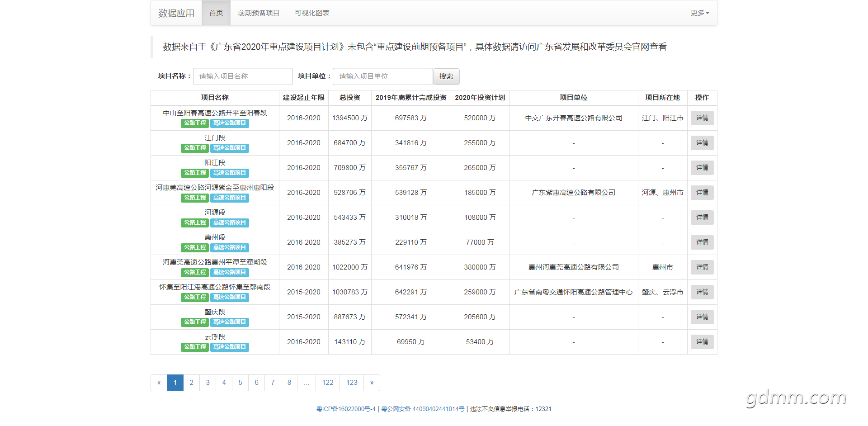Click 高速公路项目 tag under 惠州段
868x426 pixels.
pyautogui.click(x=230, y=247)
